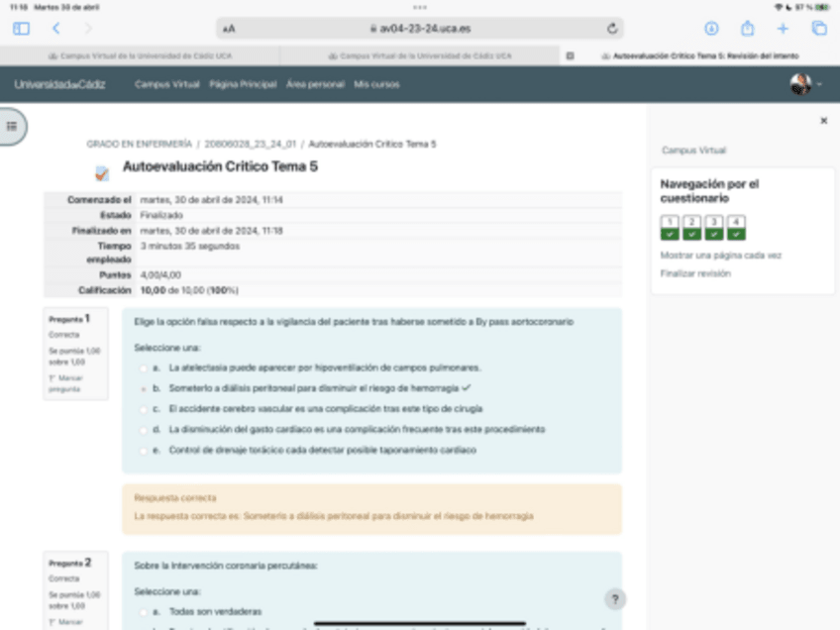
Task: Open the Moodle course index drawer icon
Action: point(12,126)
